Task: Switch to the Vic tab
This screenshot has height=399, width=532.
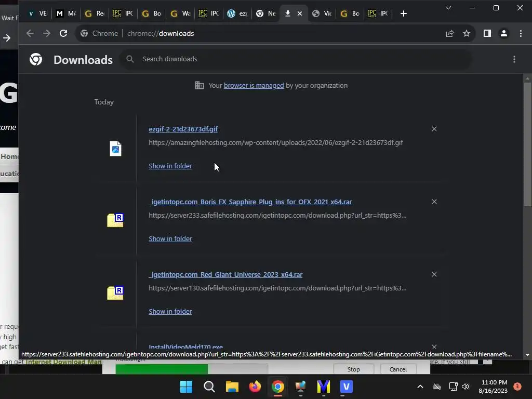Action: tap(322, 14)
